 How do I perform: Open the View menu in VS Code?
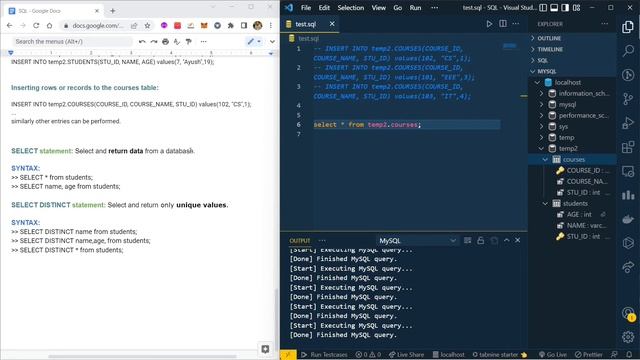tap(378, 8)
